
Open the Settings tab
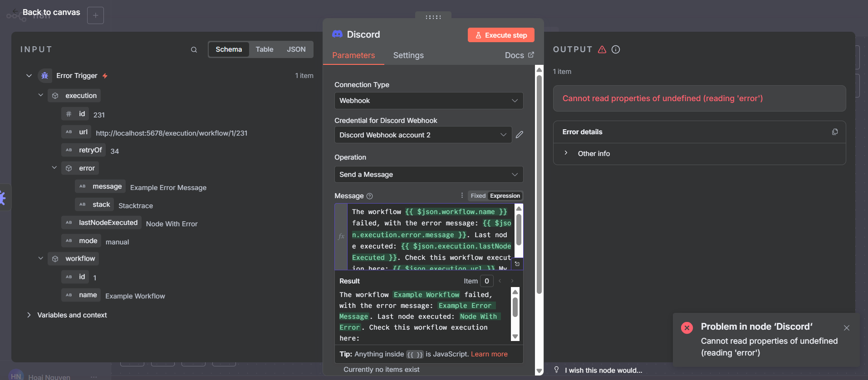click(408, 55)
